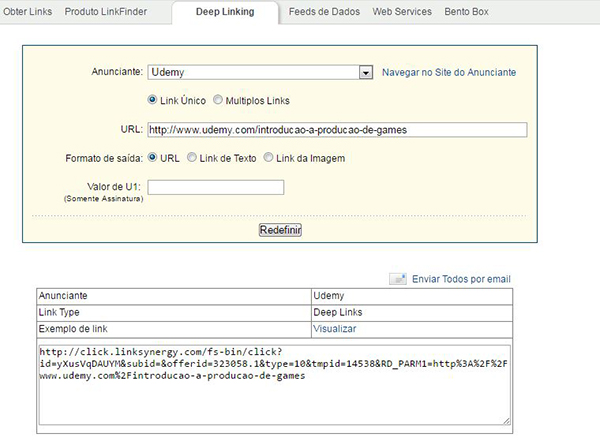Go to the Feeds de Dados tab
600x441 pixels.
click(x=325, y=12)
